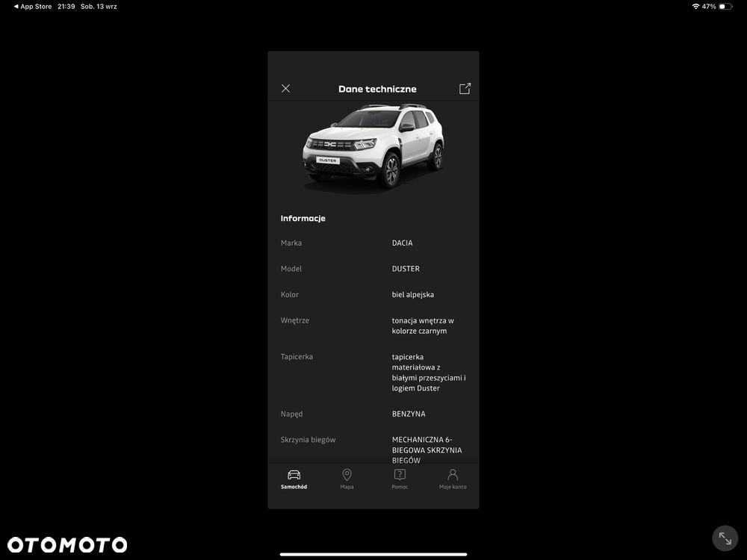
Task: Tap the 'Tapicerka' label
Action: click(297, 357)
